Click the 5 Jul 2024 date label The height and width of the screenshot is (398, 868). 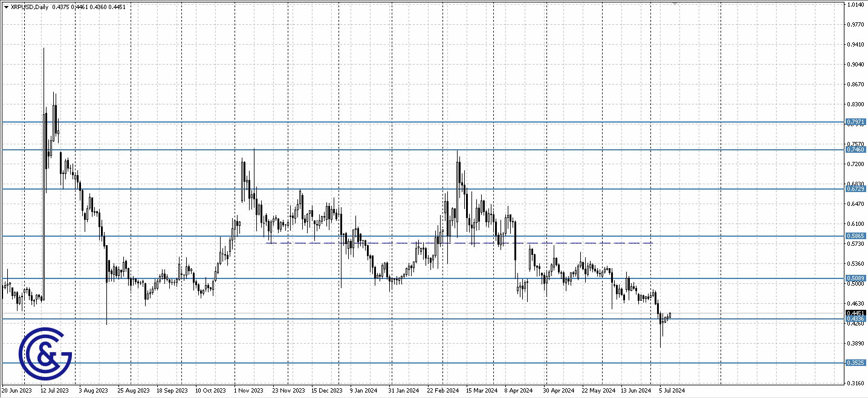671,391
